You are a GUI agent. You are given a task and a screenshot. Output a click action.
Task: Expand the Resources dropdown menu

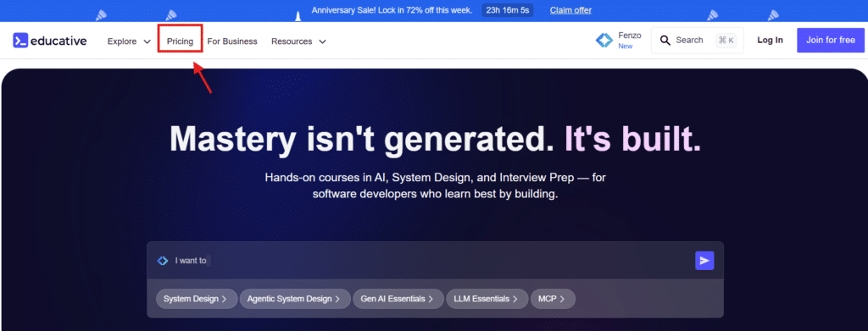[x=298, y=41]
